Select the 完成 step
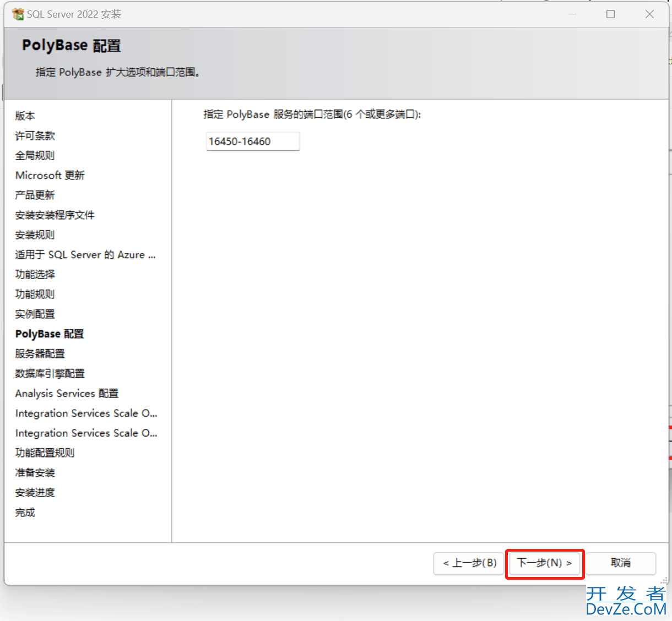 pyautogui.click(x=25, y=512)
